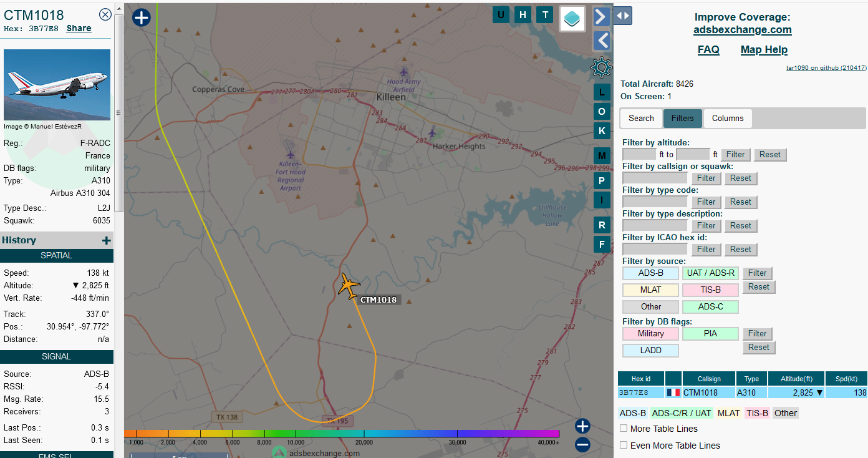Sort table by Altitude(ft) column
Viewport: 868px width, 458px height.
pyautogui.click(x=796, y=379)
